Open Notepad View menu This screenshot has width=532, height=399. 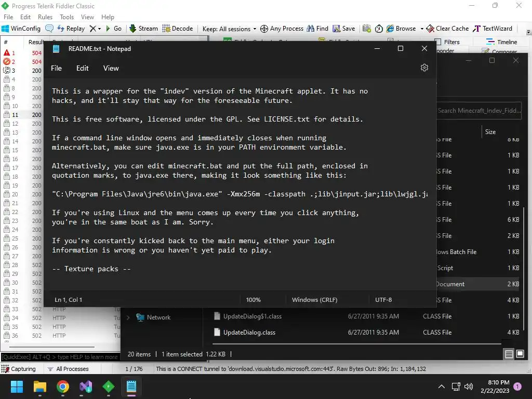click(111, 68)
